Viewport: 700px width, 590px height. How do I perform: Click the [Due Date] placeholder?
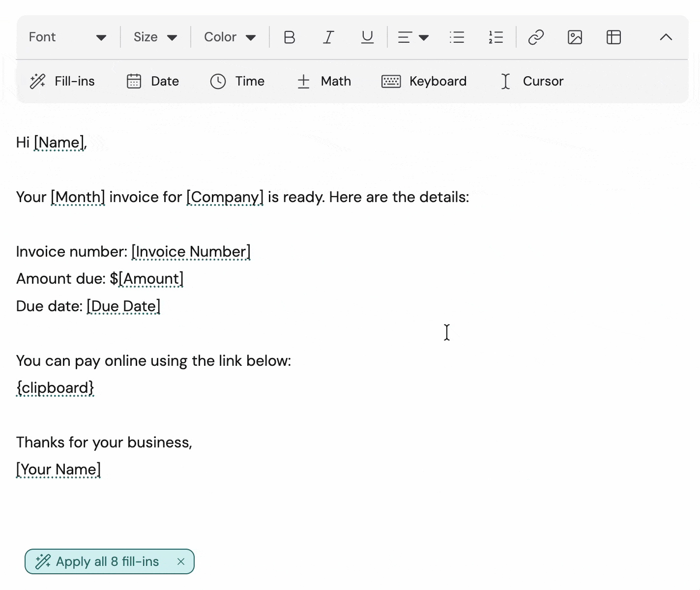tap(123, 306)
